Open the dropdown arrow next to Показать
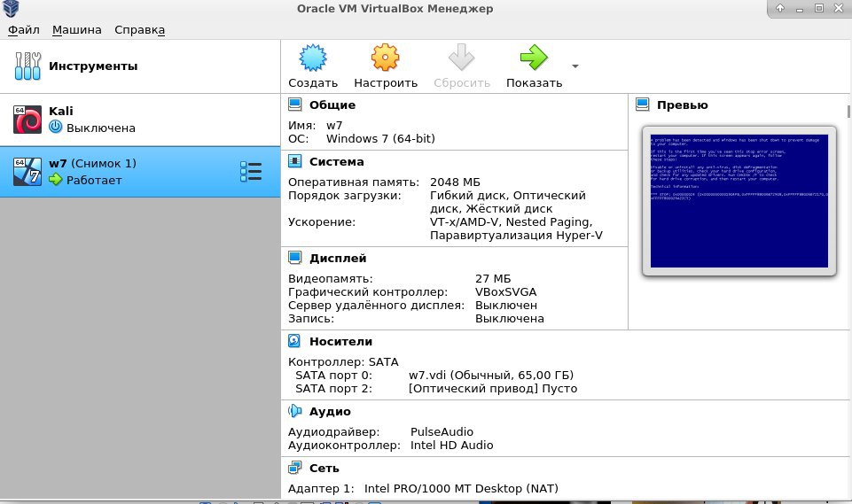Viewport: 852px width, 504px height. click(x=575, y=66)
